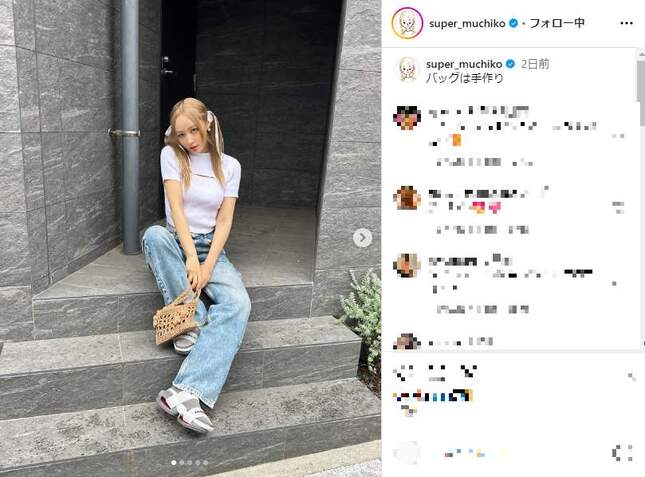The image size is (645, 477).
Task: Click the pixelated bookmark save icon
Action: (631, 376)
